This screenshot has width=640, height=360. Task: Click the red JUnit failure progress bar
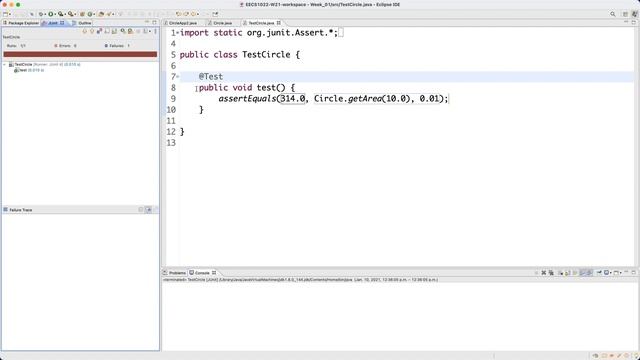pyautogui.click(x=80, y=54)
